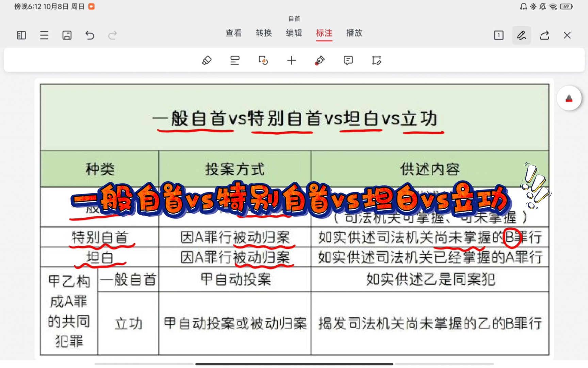Close the document with the X
Screen dimensions: 588x368
coord(567,35)
